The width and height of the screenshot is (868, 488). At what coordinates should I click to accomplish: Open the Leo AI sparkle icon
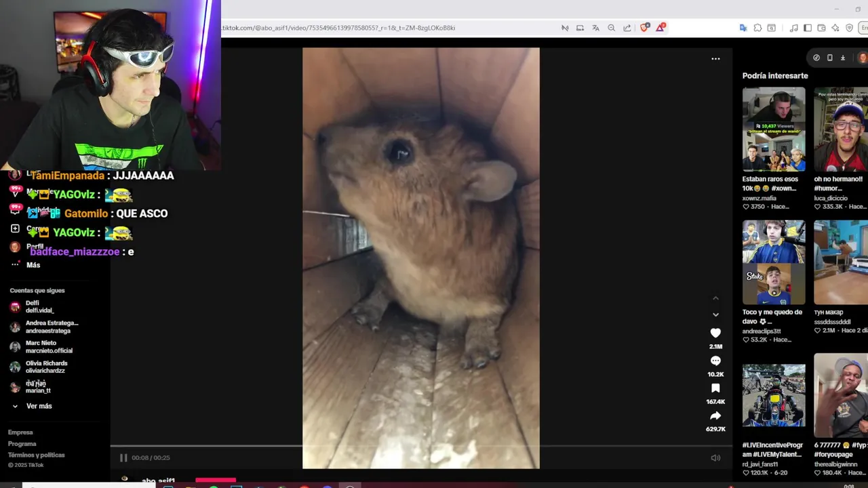coord(835,28)
